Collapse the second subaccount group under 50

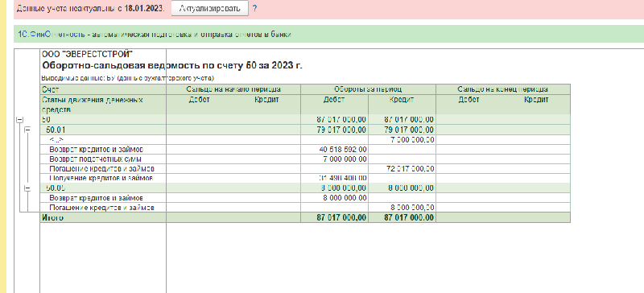27,188
